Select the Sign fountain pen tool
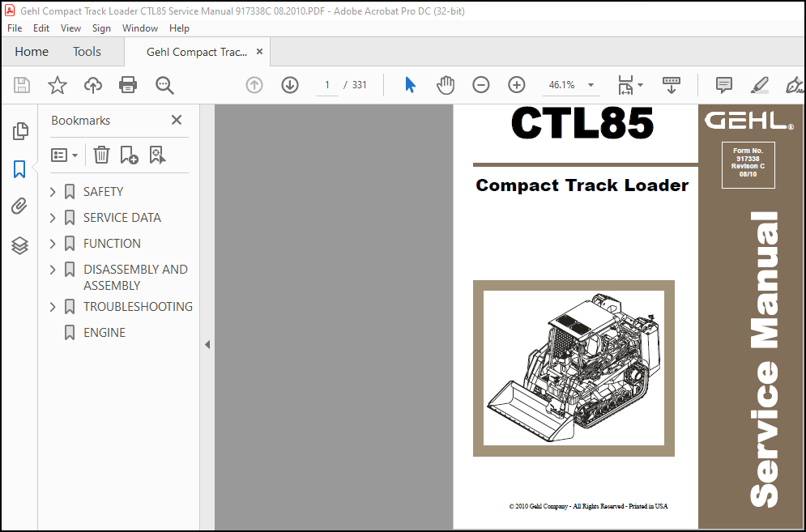Screen dimensions: 806x532 (795, 85)
